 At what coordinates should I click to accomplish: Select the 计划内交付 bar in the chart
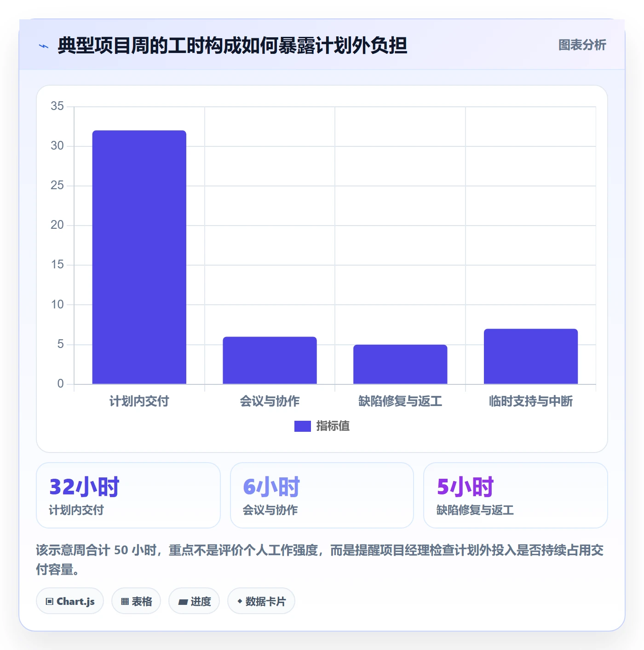tap(139, 257)
